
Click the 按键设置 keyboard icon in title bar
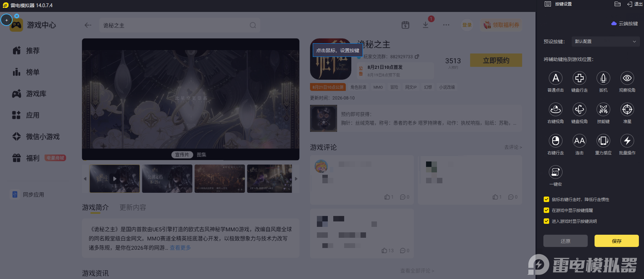(548, 4)
